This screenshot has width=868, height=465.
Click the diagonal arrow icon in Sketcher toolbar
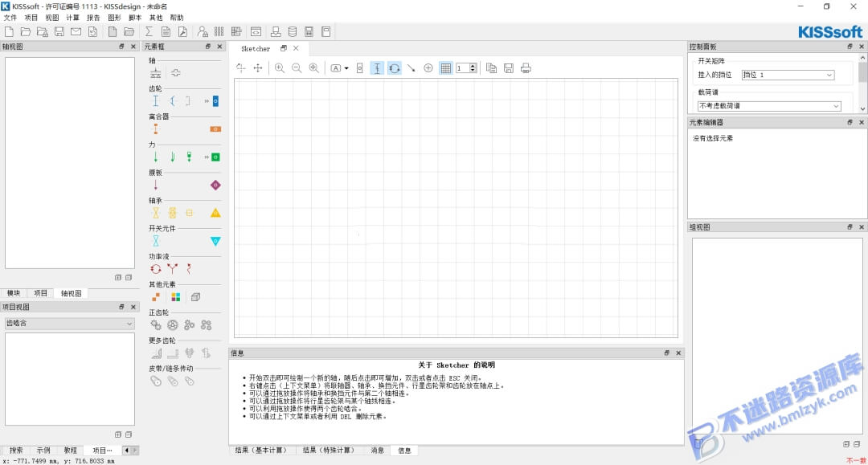point(411,68)
